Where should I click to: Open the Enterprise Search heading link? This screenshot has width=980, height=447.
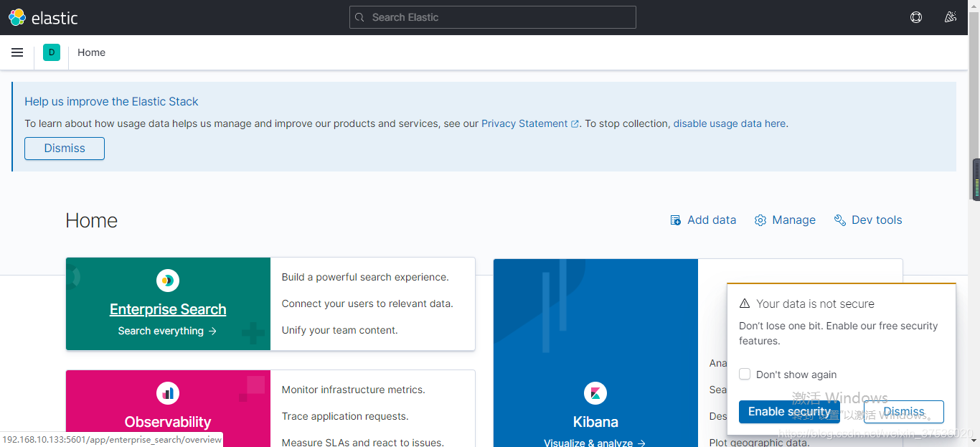pos(168,309)
